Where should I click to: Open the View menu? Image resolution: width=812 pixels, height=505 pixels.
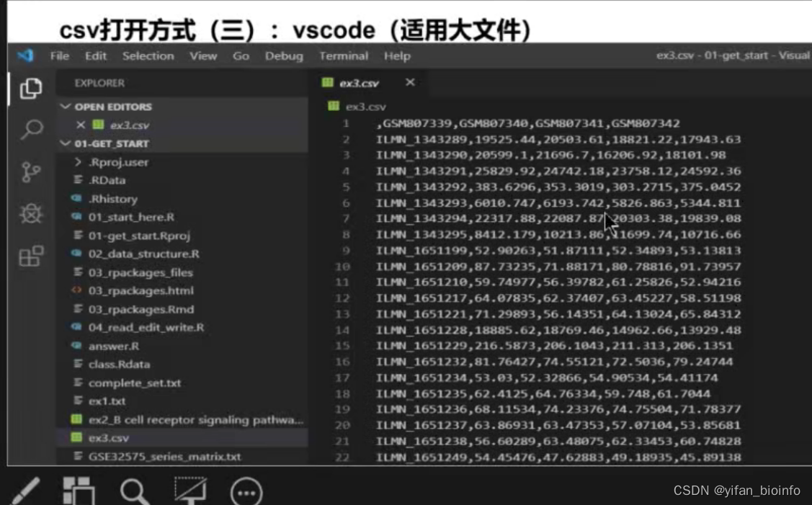pos(203,56)
